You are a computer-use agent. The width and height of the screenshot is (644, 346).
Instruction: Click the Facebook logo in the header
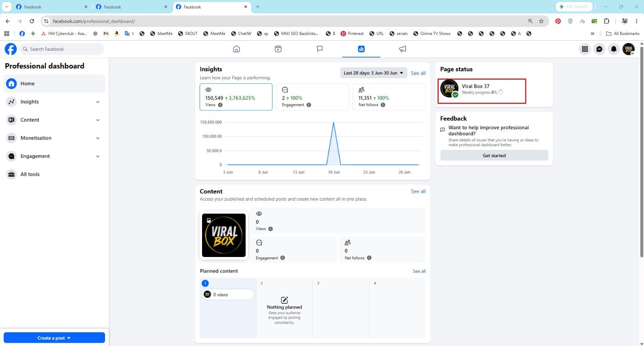point(11,49)
